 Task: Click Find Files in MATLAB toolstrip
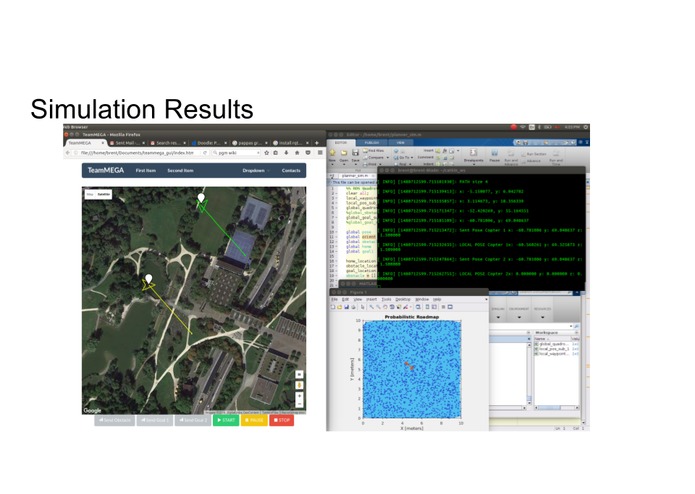373,151
